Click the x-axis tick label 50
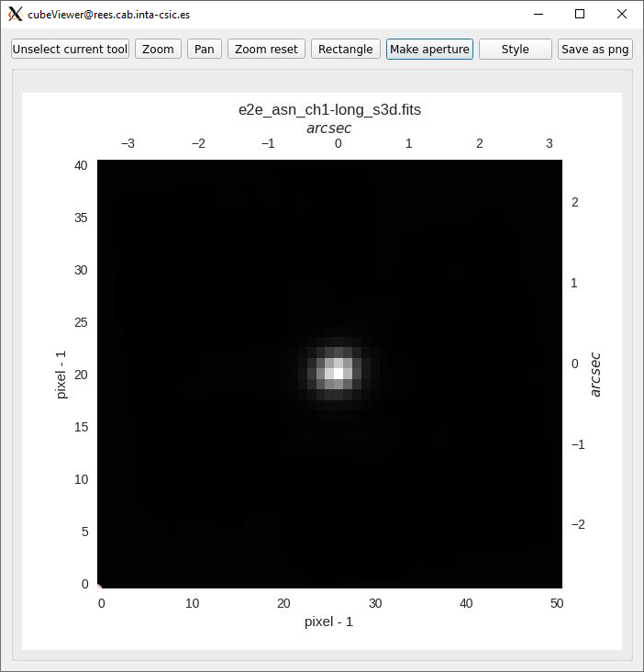This screenshot has width=644, height=672. (x=557, y=603)
